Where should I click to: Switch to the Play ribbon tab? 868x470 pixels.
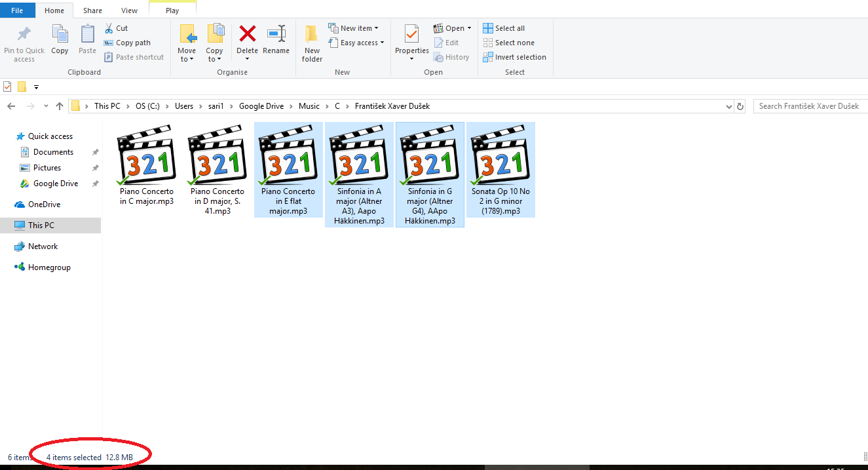tap(172, 10)
